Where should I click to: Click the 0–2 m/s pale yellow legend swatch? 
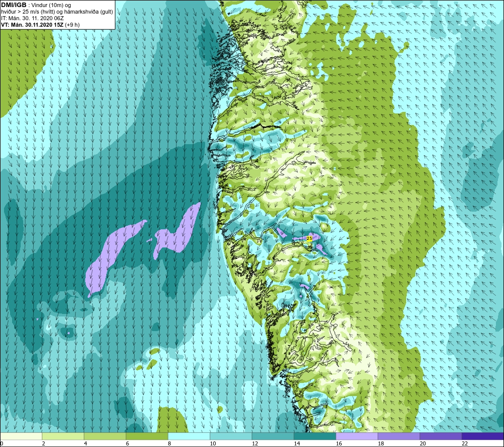tap(21, 436)
